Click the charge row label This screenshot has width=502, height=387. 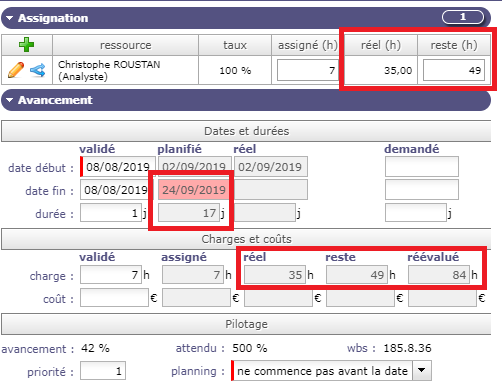pyautogui.click(x=51, y=276)
